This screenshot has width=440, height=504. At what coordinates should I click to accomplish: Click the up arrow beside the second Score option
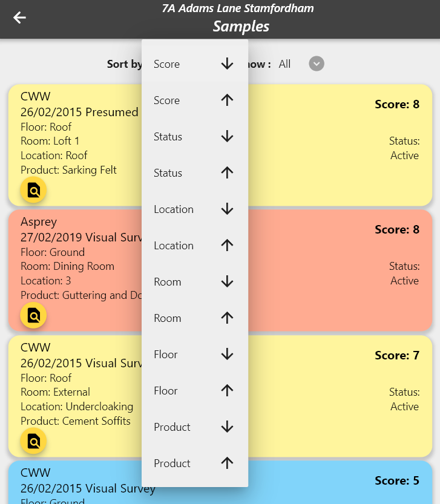(x=227, y=100)
